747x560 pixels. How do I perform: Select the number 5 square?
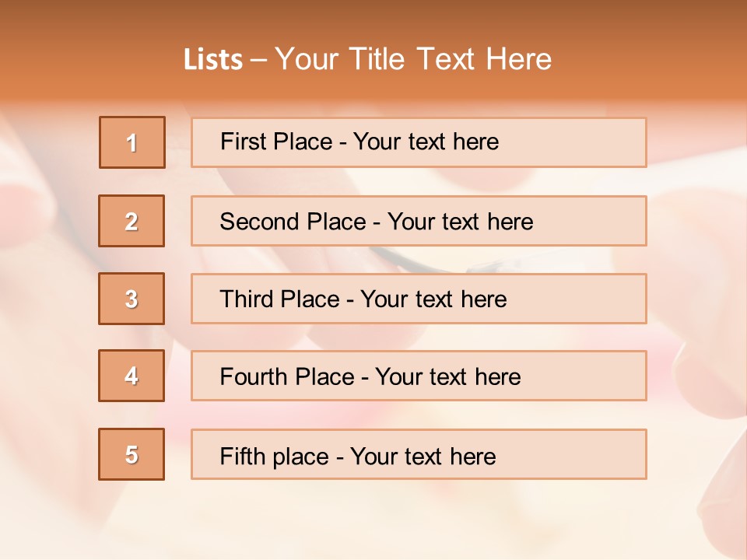pos(132,454)
